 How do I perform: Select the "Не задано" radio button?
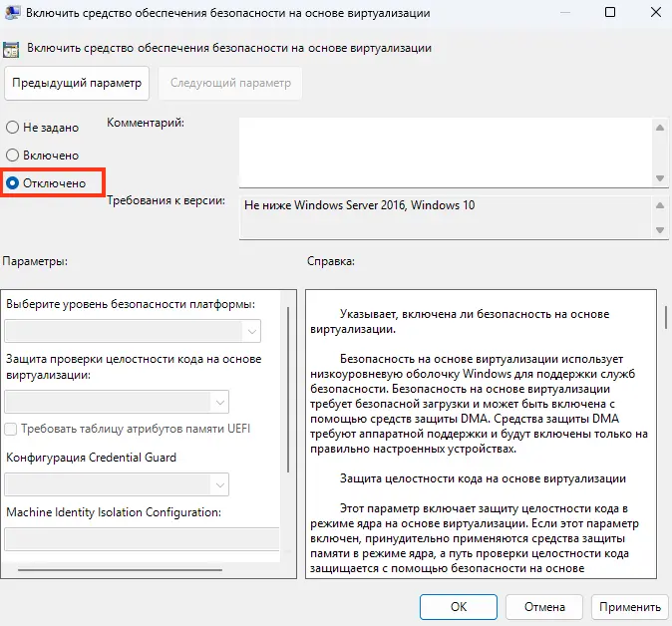(x=12, y=128)
